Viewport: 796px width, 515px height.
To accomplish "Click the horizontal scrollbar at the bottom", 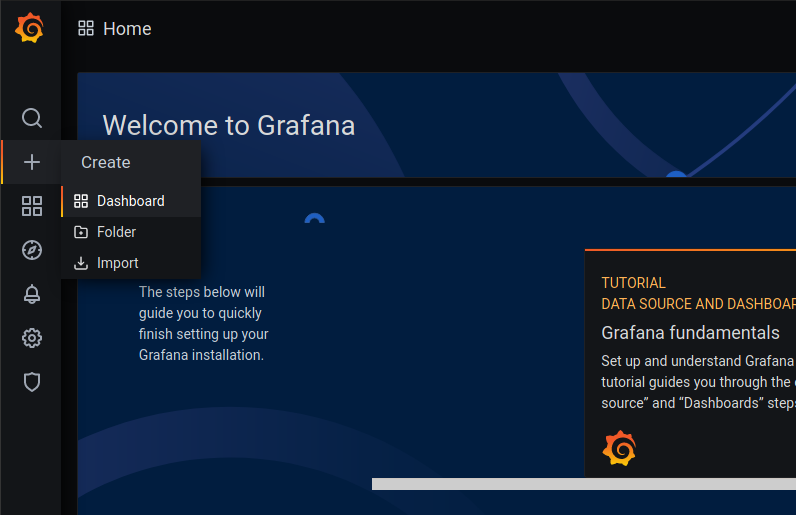I will click(584, 484).
